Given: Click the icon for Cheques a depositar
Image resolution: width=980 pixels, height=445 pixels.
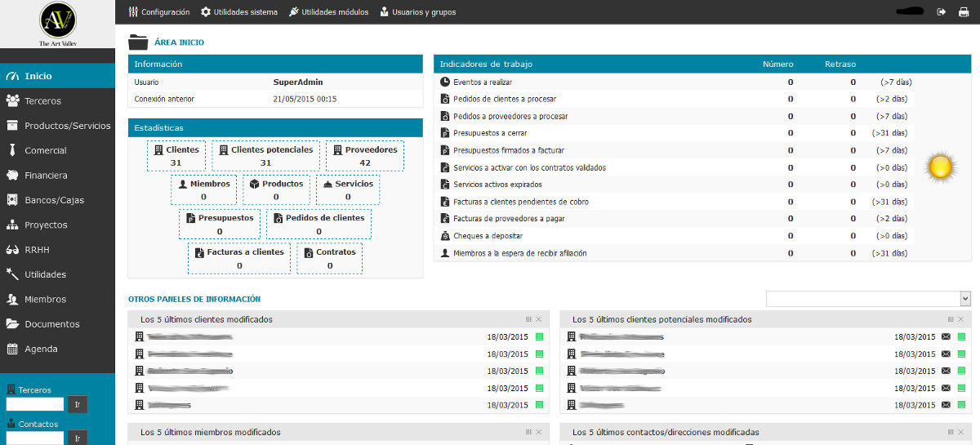Looking at the screenshot, I should click(x=445, y=236).
